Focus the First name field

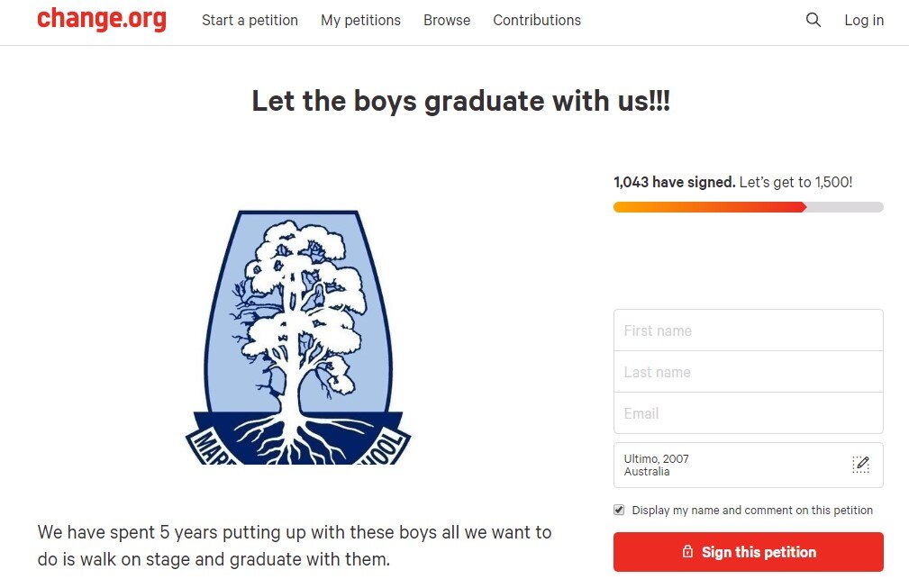click(x=748, y=330)
